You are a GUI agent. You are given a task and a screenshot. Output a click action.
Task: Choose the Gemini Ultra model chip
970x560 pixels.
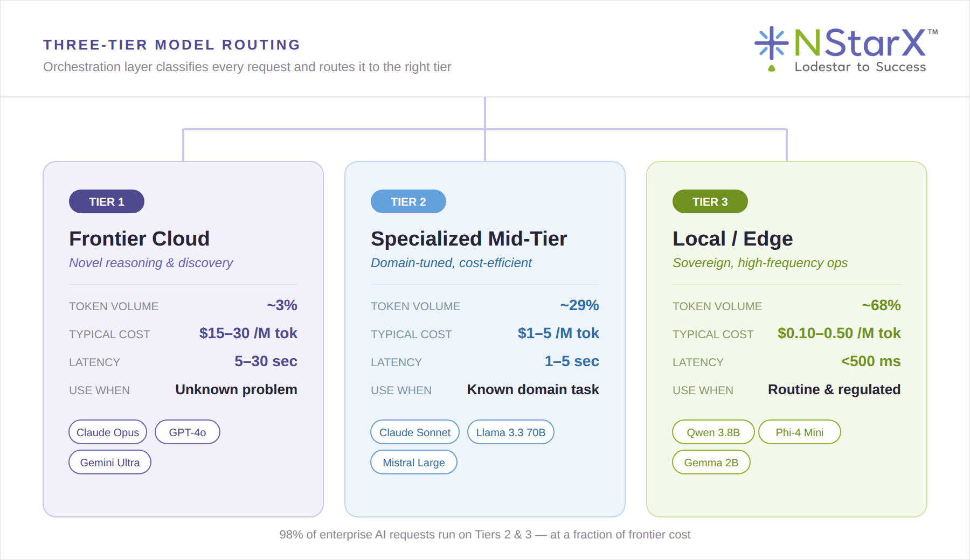[110, 462]
